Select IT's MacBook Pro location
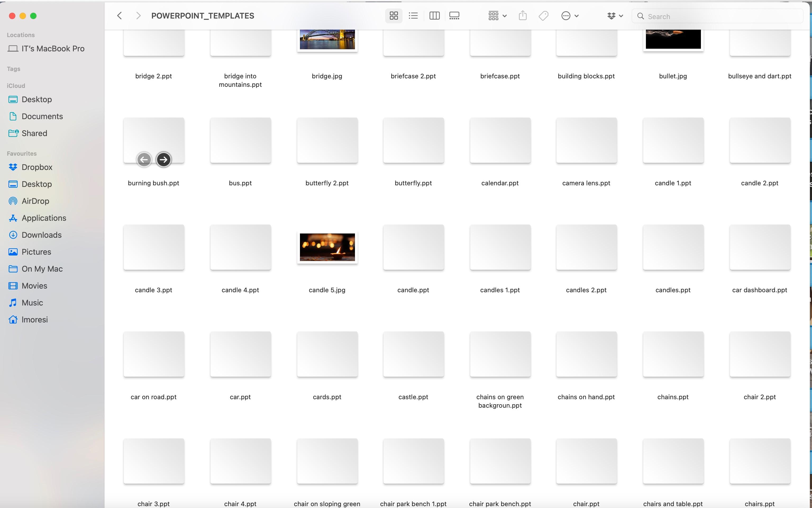Image resolution: width=812 pixels, height=508 pixels. point(53,49)
